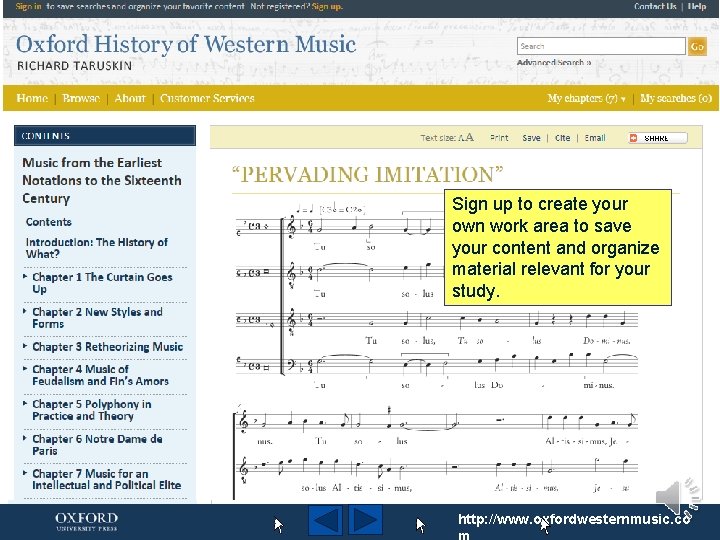Click the previous slide arrow button
Viewport: 720px width, 540px height.
[x=325, y=520]
